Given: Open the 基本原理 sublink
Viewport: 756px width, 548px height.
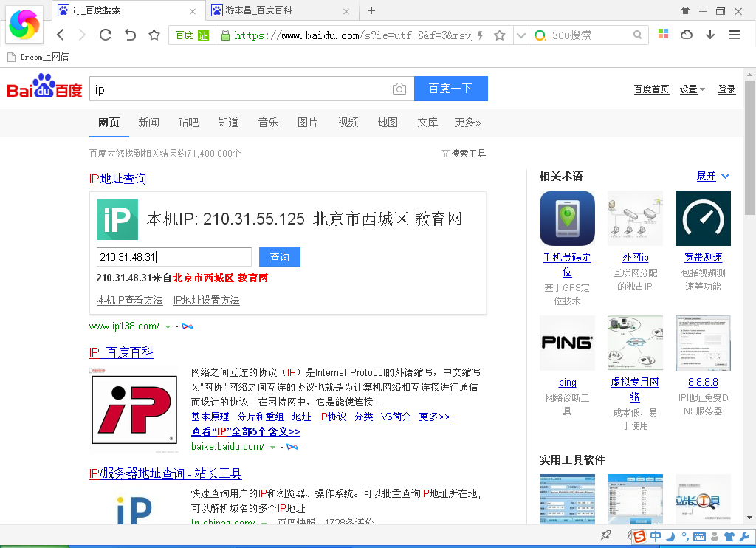Looking at the screenshot, I should [210, 417].
